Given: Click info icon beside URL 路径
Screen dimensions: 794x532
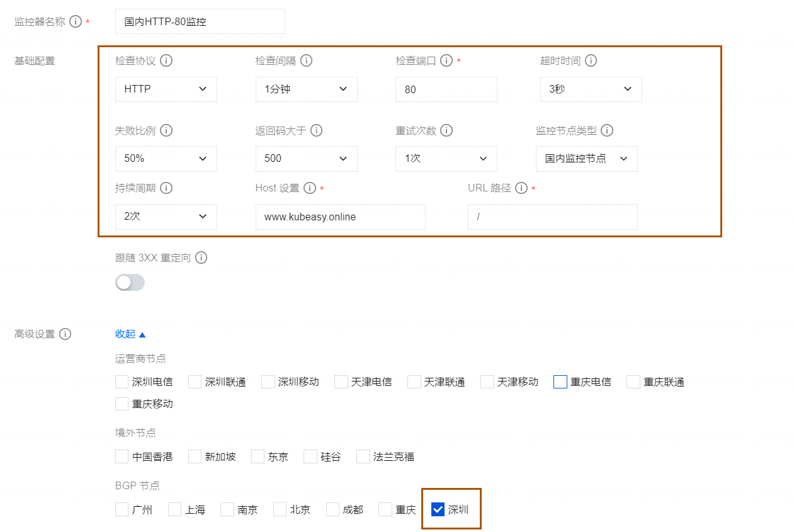Looking at the screenshot, I should 521,188.
